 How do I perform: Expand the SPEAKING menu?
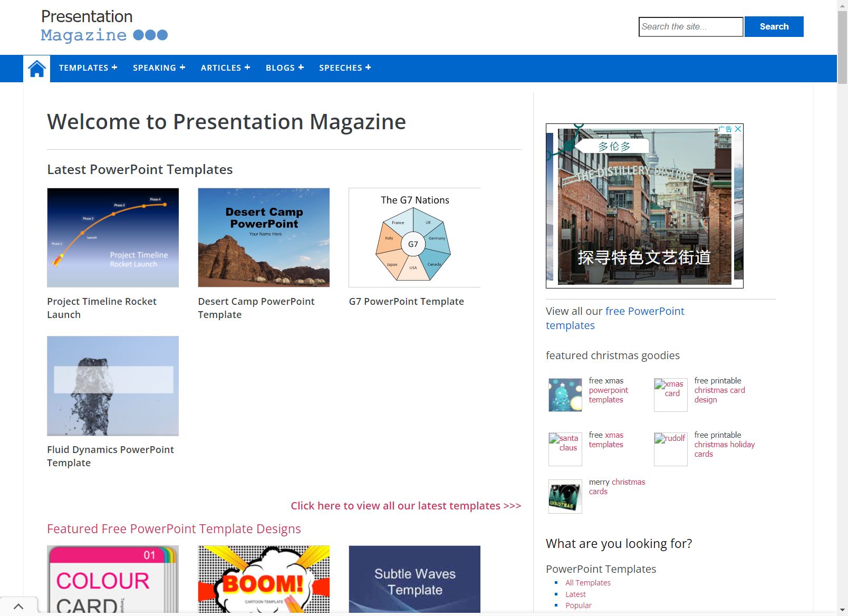tap(159, 68)
